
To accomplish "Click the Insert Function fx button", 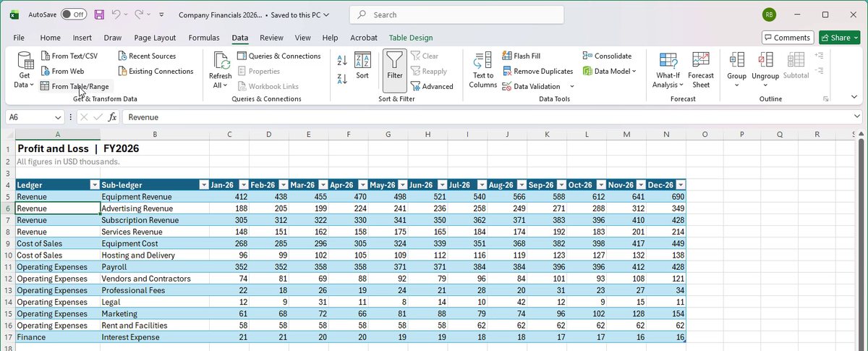I will point(112,117).
